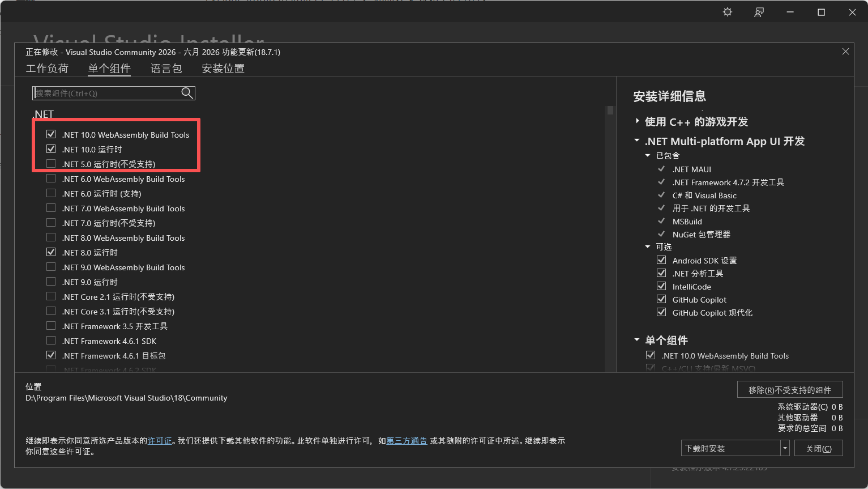The height and width of the screenshot is (489, 868).
Task: Close the modify dialog with X
Action: pyautogui.click(x=845, y=52)
